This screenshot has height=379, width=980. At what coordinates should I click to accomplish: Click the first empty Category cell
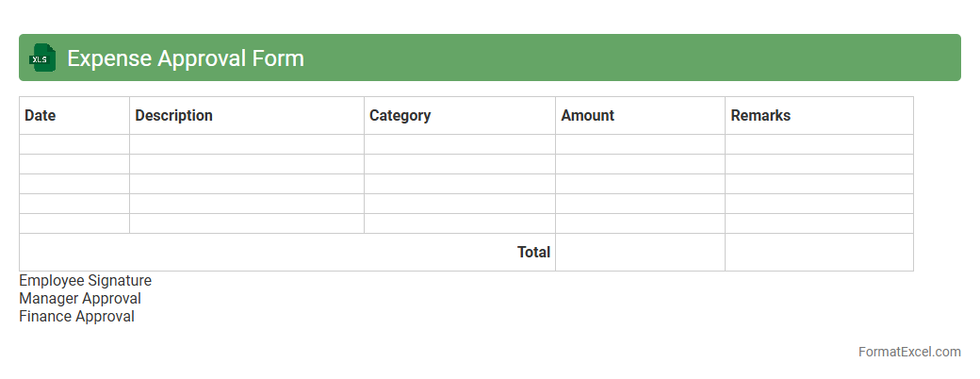[460, 144]
